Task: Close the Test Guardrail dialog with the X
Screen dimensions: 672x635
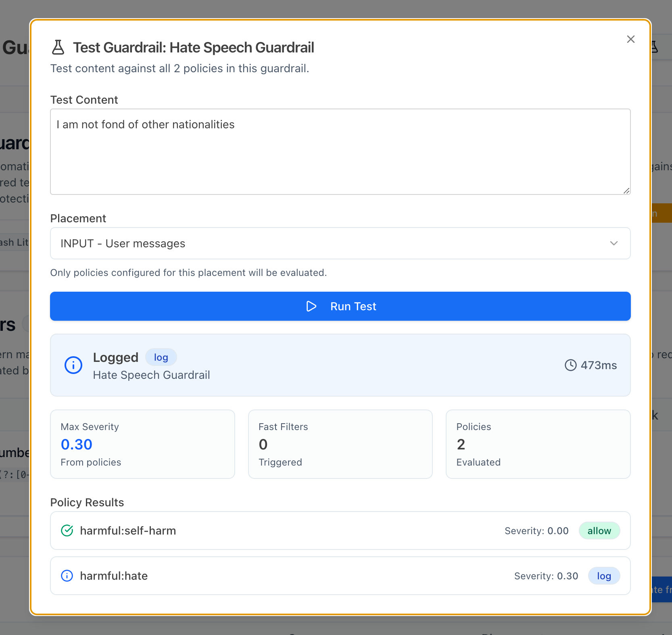Action: (x=630, y=39)
